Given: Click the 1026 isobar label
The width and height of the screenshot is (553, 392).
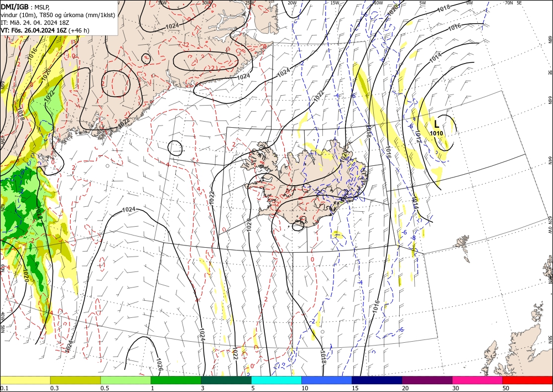Looking at the screenshot, I should 159,365.
